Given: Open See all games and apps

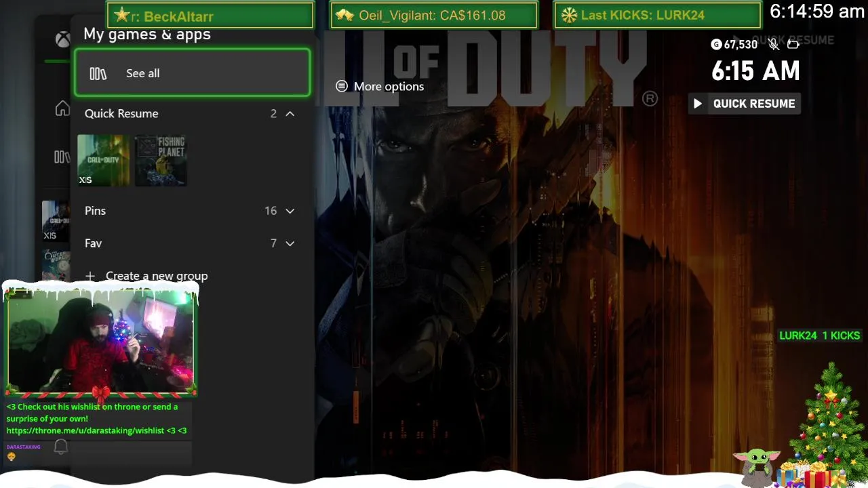Looking at the screenshot, I should (193, 73).
